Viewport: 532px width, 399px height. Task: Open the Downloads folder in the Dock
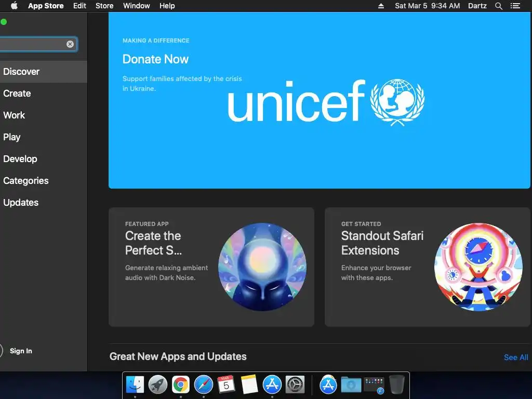point(351,385)
